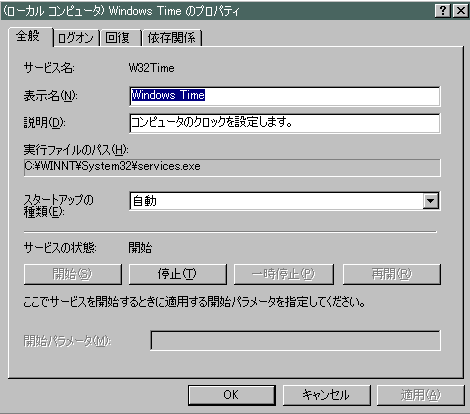470x414 pixels.
Task: Confirm the dialog with the OK button
Action: click(232, 395)
